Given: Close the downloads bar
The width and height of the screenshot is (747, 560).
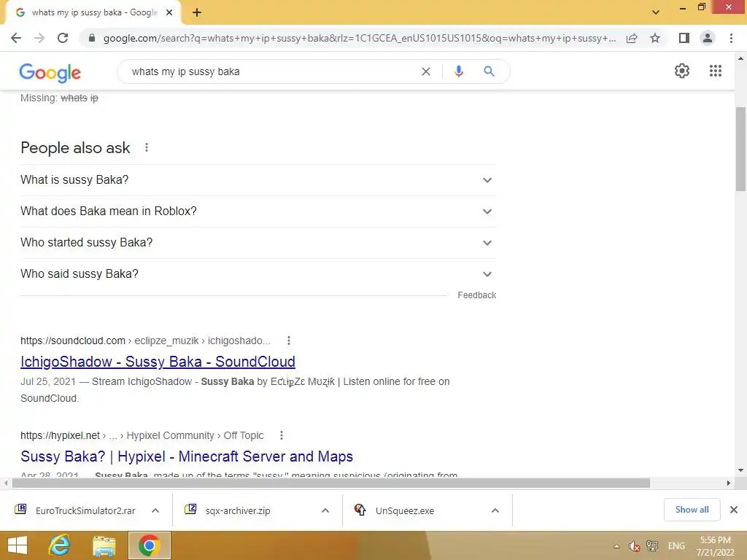Looking at the screenshot, I should (x=734, y=510).
